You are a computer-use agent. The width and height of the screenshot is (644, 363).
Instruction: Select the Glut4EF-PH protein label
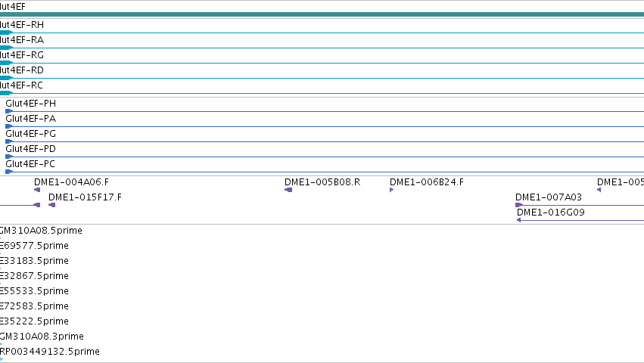(31, 104)
